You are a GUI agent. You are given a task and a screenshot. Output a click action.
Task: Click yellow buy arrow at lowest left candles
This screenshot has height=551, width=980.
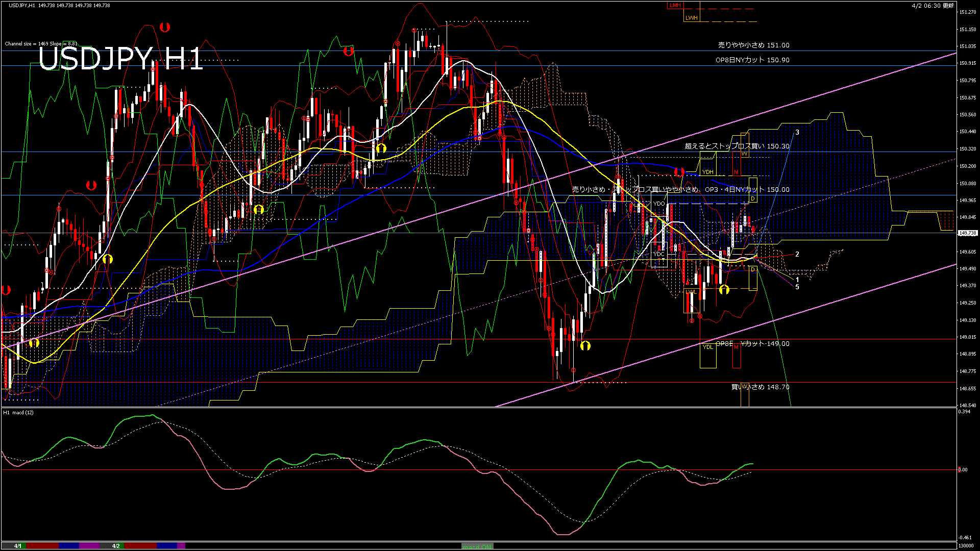click(x=34, y=343)
